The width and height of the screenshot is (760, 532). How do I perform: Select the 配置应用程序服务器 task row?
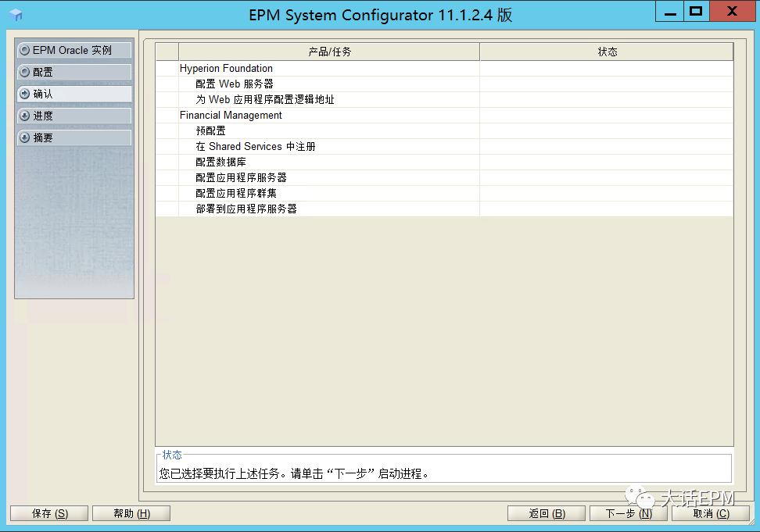(444, 177)
